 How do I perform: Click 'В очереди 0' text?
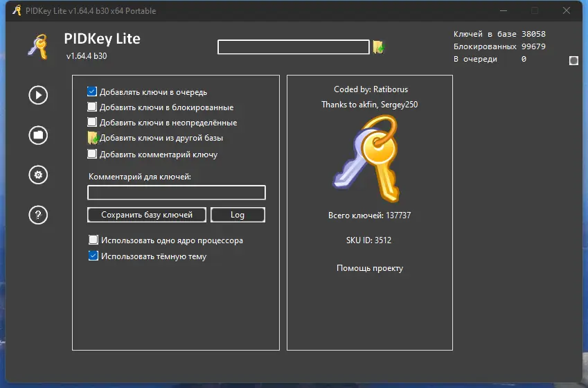tap(490, 60)
